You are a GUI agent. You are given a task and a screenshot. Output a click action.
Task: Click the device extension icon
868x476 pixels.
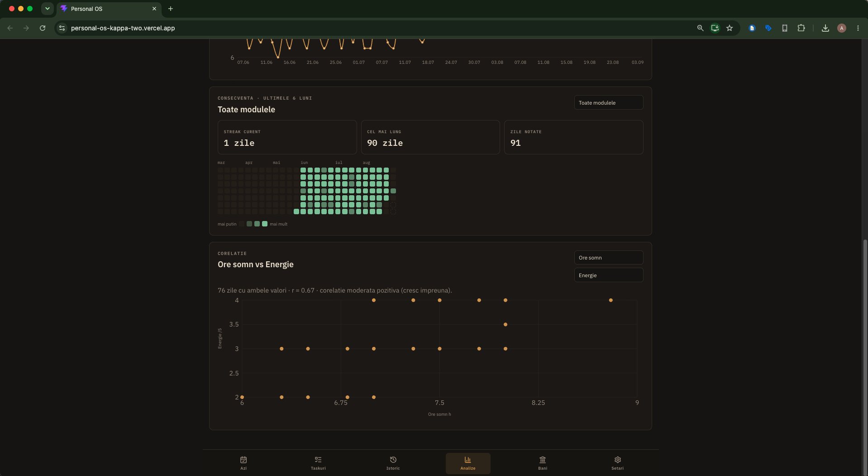point(785,28)
